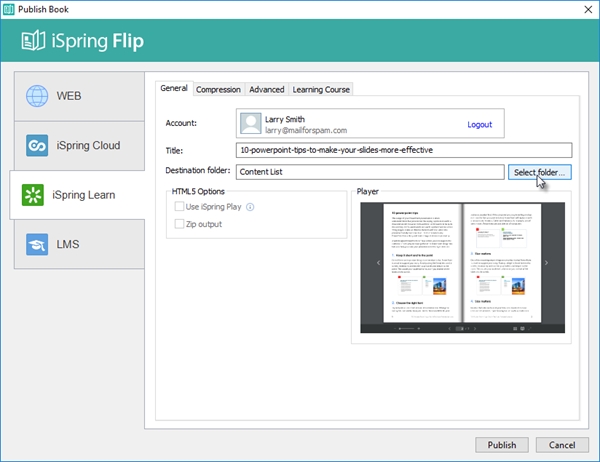Choose the LMS publishing option
The width and height of the screenshot is (600, 462).
click(x=80, y=244)
